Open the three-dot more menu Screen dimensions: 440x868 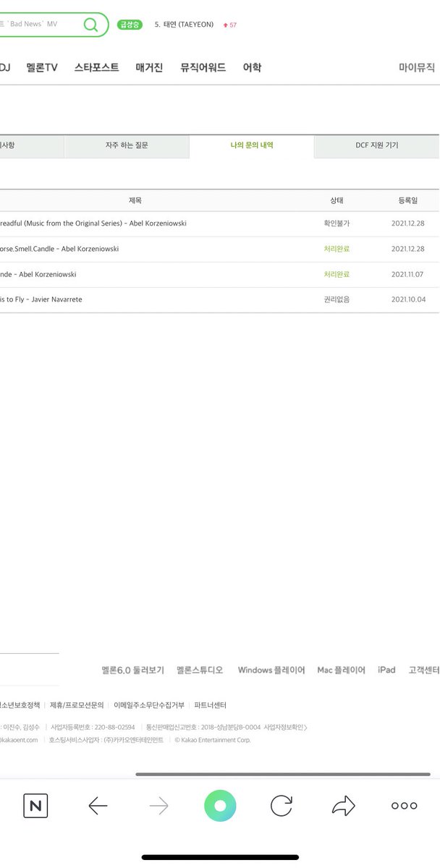tap(404, 806)
